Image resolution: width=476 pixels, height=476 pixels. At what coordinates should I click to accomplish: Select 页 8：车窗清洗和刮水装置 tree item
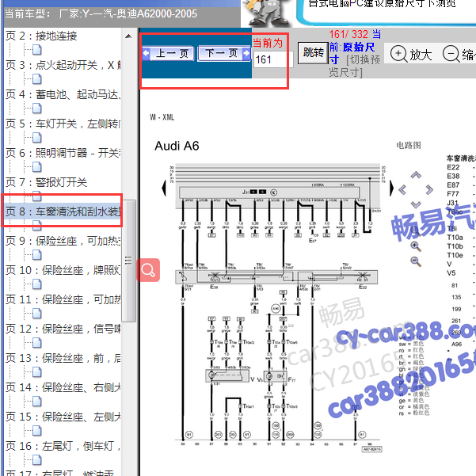[x=63, y=211]
